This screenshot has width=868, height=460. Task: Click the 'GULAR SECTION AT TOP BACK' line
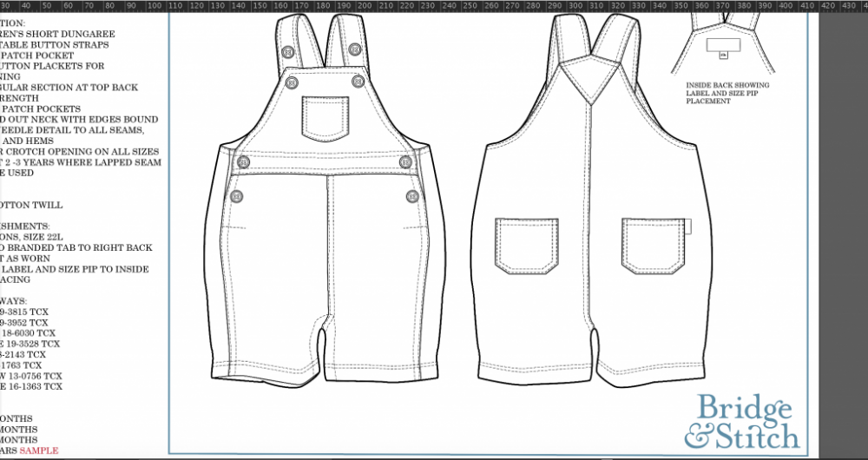pos(69,87)
